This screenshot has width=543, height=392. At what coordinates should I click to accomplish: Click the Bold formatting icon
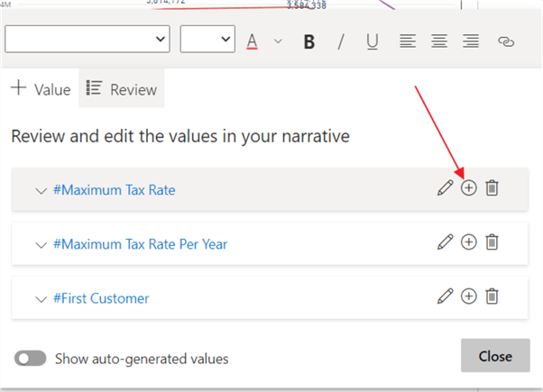pyautogui.click(x=309, y=41)
